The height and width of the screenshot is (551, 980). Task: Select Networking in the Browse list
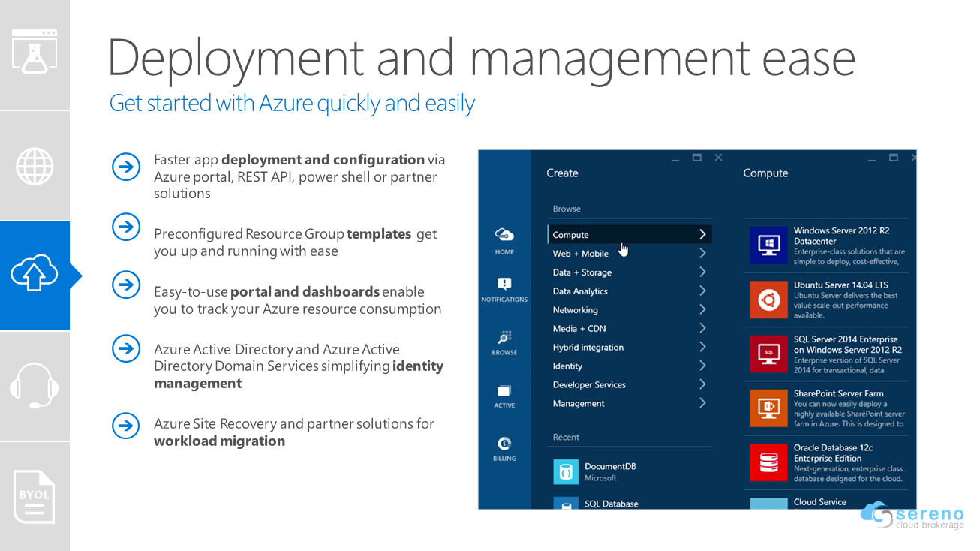coord(576,310)
